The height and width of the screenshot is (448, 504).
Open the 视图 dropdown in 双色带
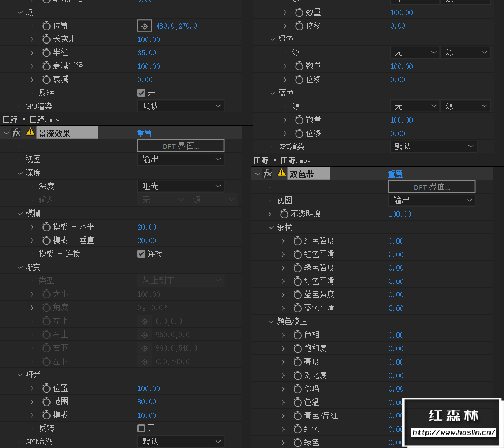(432, 201)
